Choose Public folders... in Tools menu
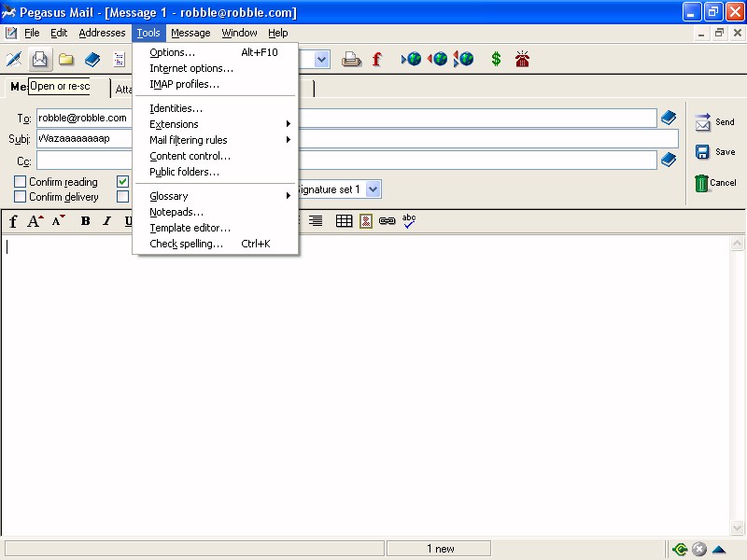The image size is (747, 560). tap(217, 172)
